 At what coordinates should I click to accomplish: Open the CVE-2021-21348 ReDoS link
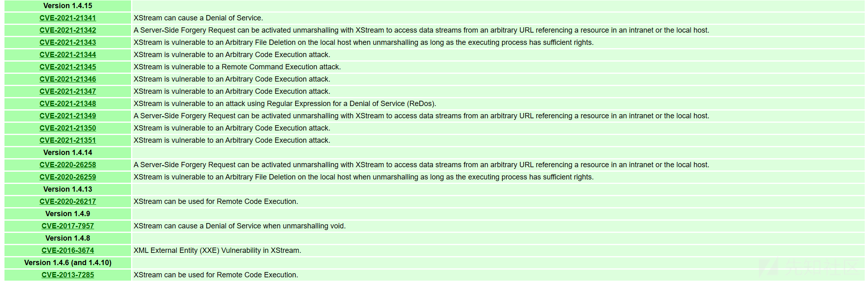pyautogui.click(x=68, y=104)
